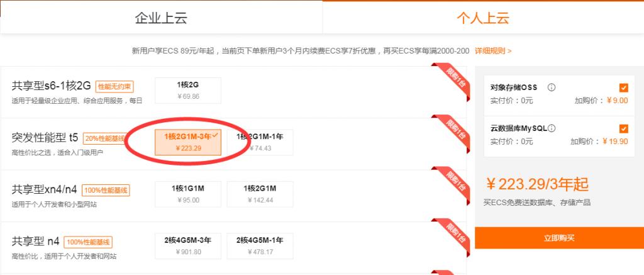Click the 性能无约束 tag
The width and height of the screenshot is (644, 275).
coord(114,87)
